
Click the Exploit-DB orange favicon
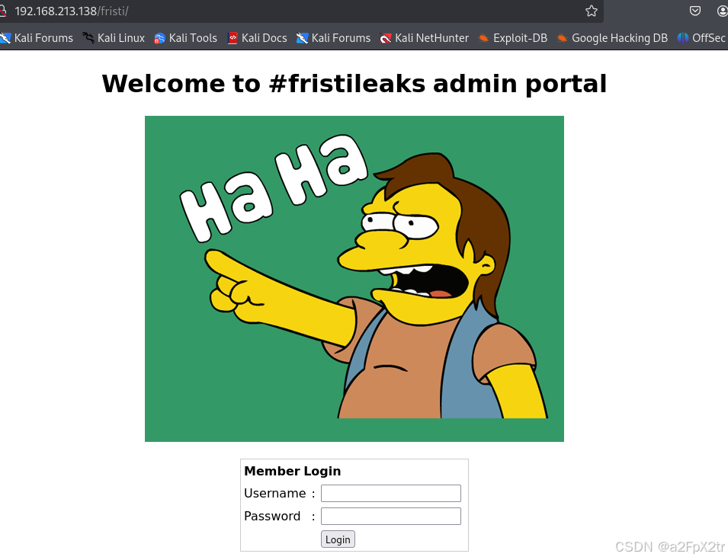point(483,39)
